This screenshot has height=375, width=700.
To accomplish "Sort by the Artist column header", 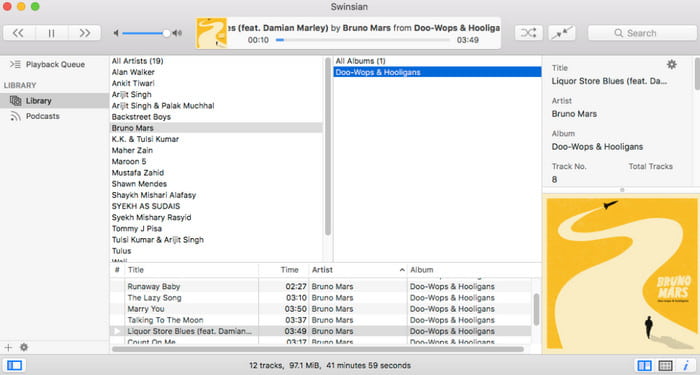I will (358, 270).
